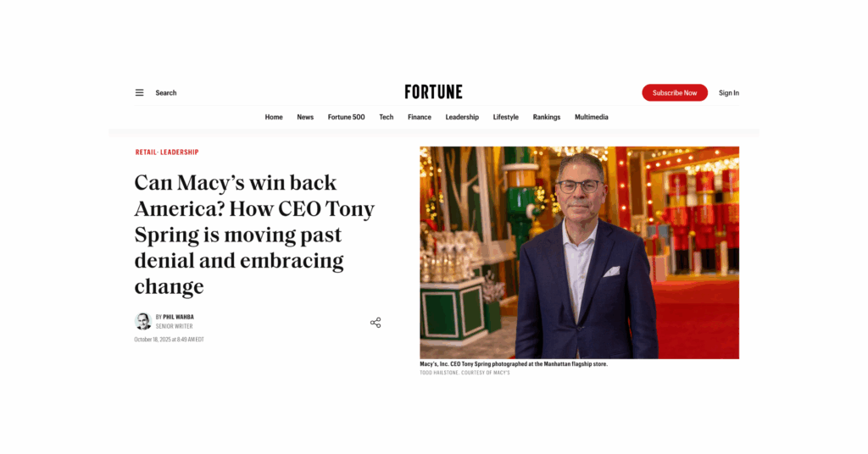Open the hamburger menu icon
This screenshot has width=868, height=454.
(x=139, y=93)
